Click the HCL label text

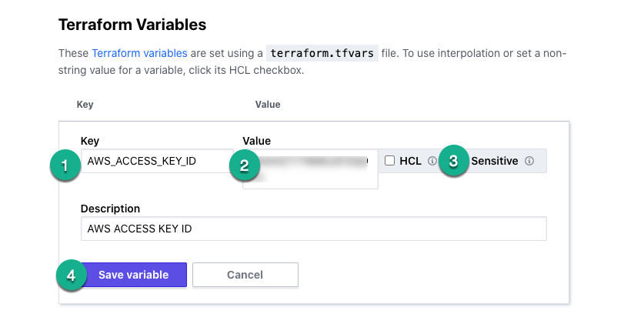pyautogui.click(x=410, y=161)
